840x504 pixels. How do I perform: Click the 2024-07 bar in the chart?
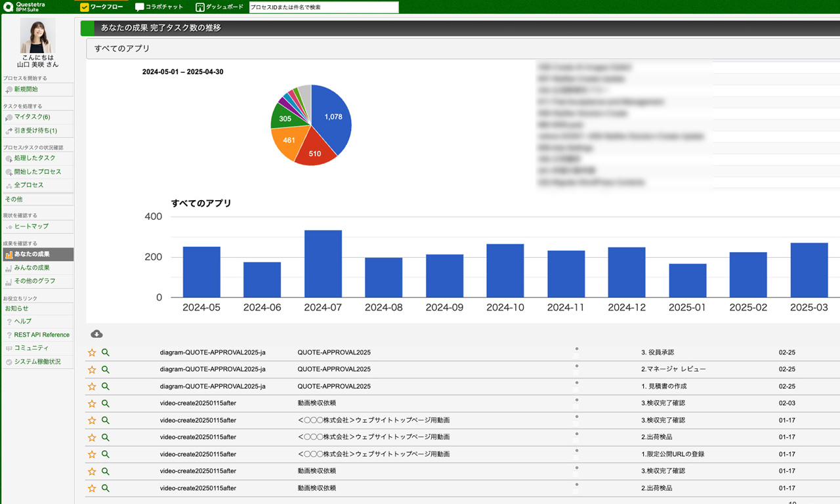(323, 264)
